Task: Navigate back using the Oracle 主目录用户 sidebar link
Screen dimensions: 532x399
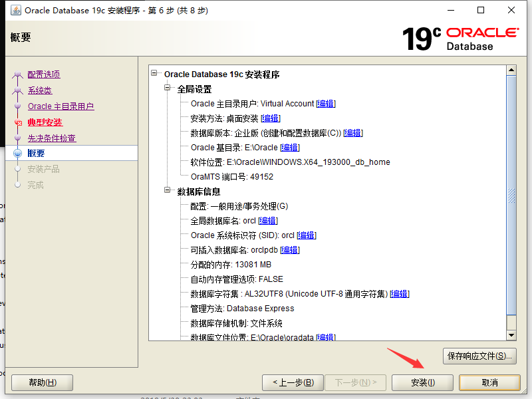Action: 61,106
